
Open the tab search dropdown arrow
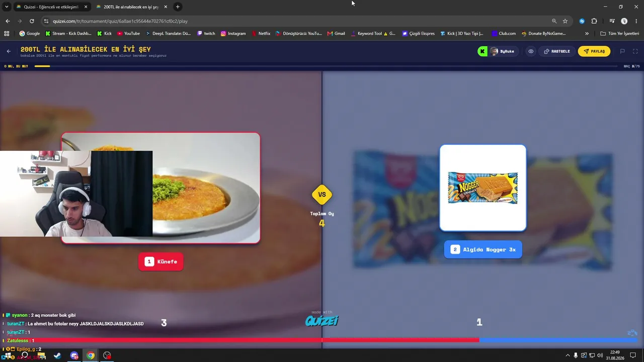click(x=6, y=7)
